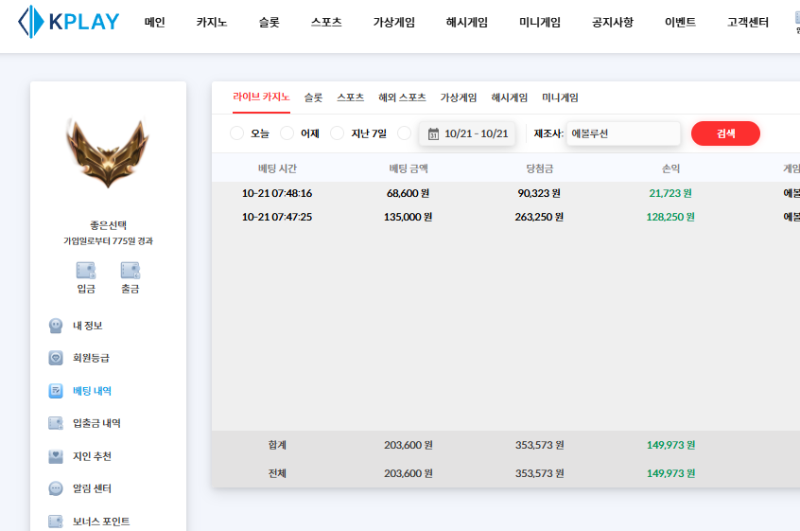Open the 10/21 - 10/21 date range picker
This screenshot has height=531, width=800.
467,133
